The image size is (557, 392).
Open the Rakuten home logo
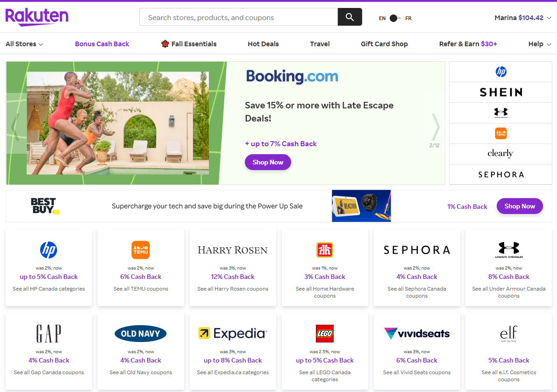pos(37,17)
